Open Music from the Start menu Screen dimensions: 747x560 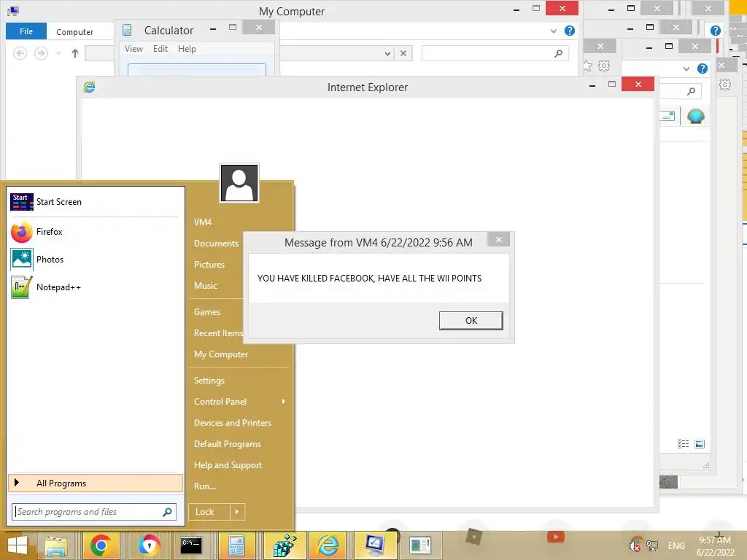205,286
